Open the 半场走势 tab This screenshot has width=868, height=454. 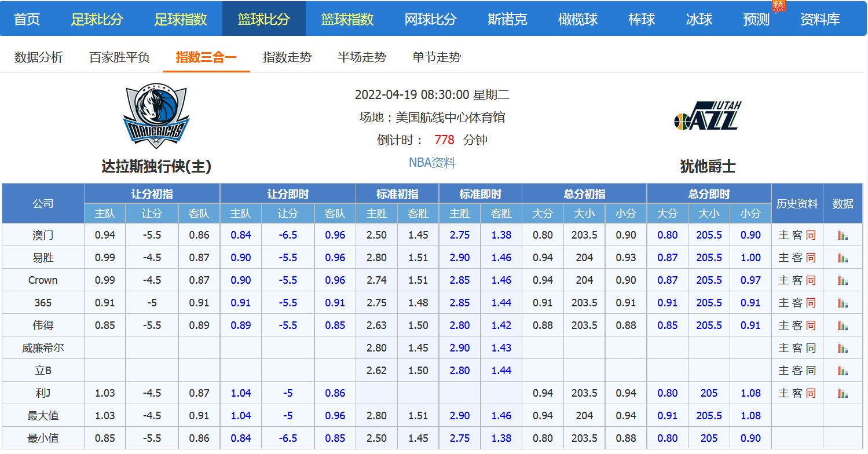pos(362,57)
